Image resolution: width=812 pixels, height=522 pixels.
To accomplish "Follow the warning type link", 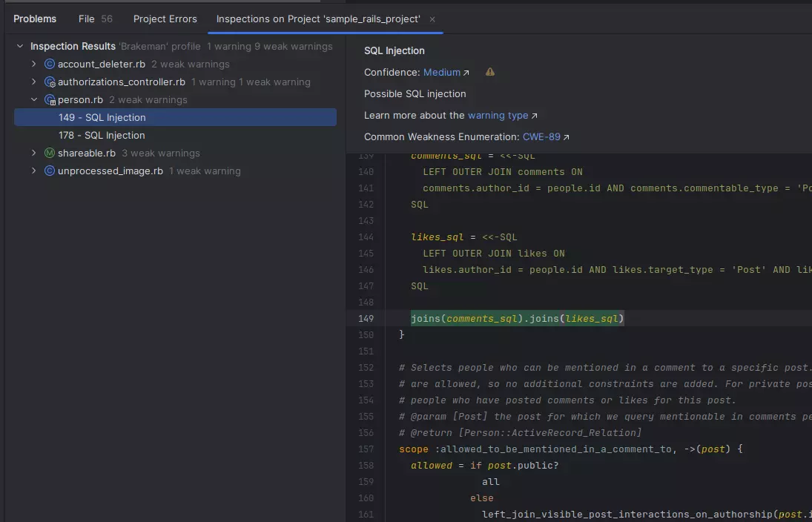I will pos(498,116).
